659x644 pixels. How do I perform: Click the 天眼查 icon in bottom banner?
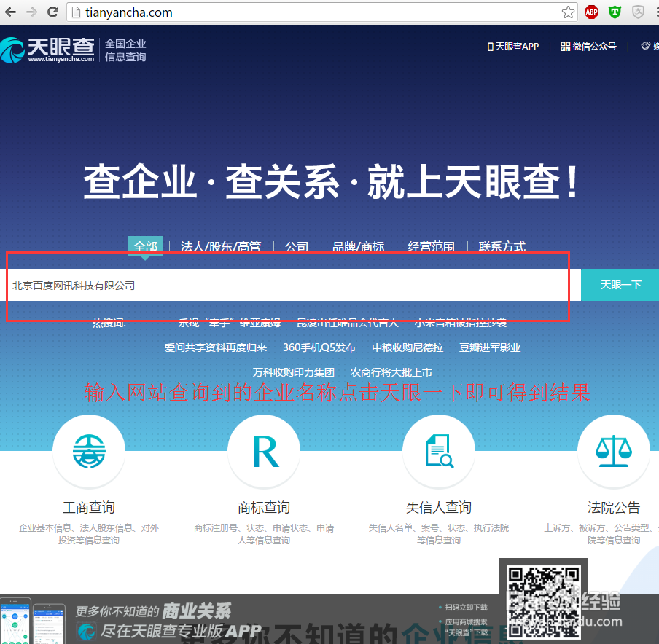[x=87, y=632]
